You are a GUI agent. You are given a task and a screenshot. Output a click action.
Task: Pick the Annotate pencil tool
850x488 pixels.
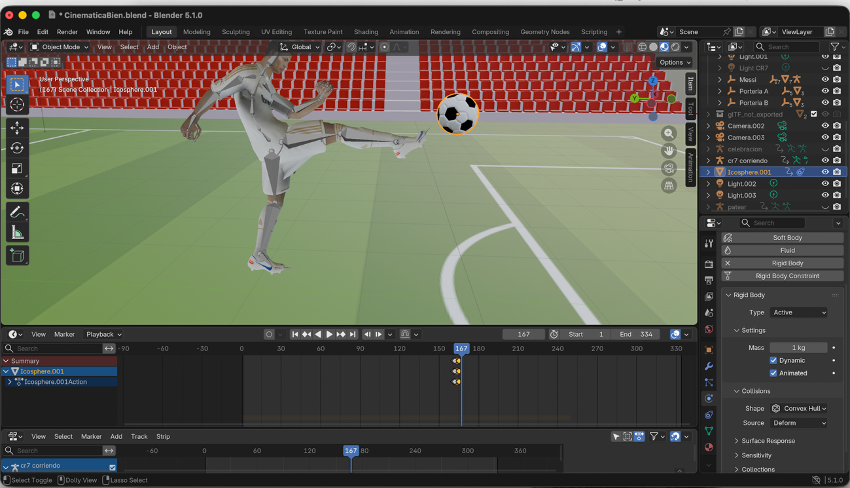[17, 213]
